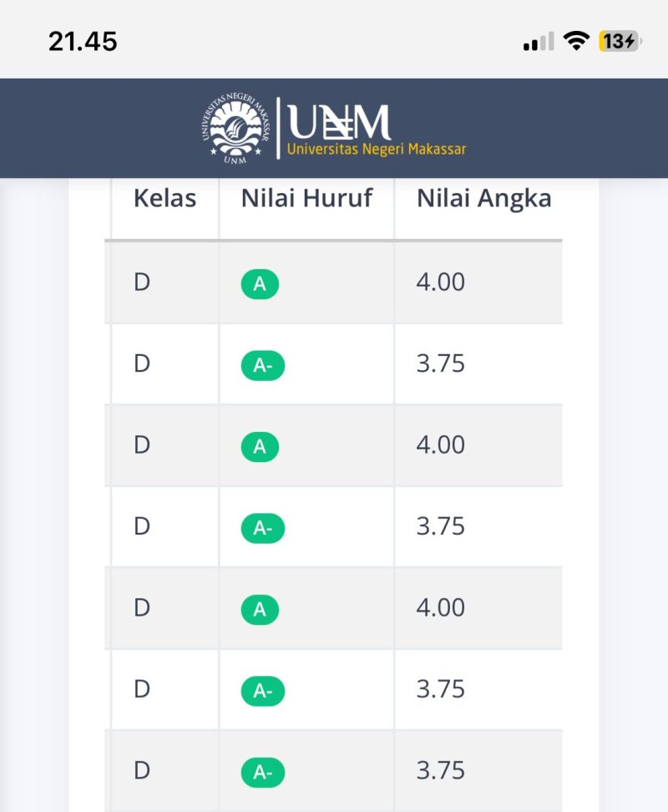Screen dimensions: 668x812
Task: Click the A badge in the third row
Action: [259, 447]
